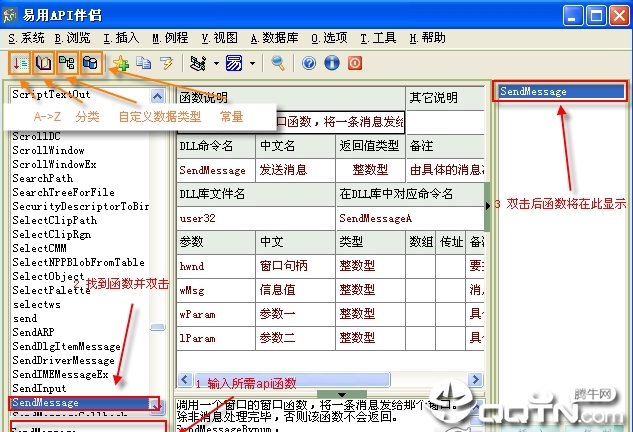Click the A->Z sort icon
Screen dimensions: 633x432
pyautogui.click(x=20, y=63)
